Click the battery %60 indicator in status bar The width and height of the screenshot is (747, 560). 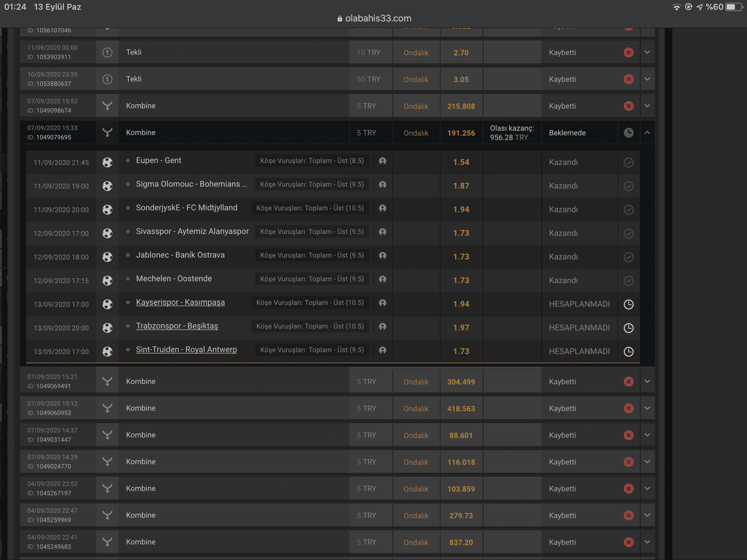(x=724, y=7)
